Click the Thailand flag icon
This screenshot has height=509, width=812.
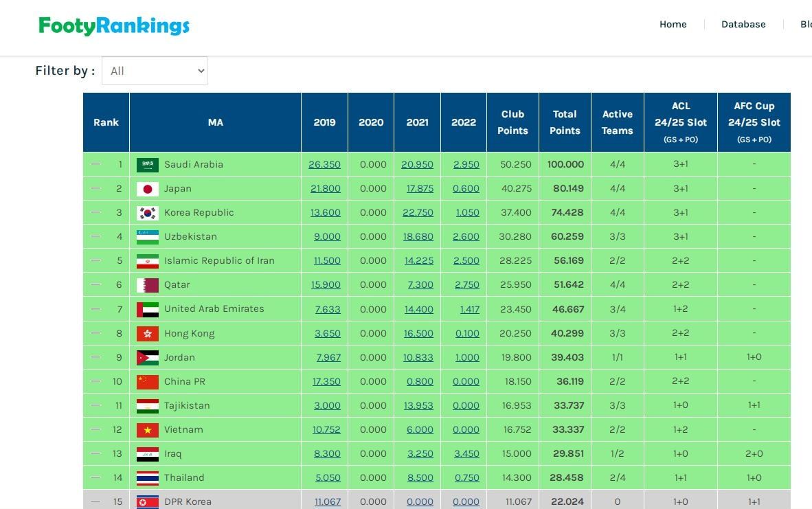[147, 478]
